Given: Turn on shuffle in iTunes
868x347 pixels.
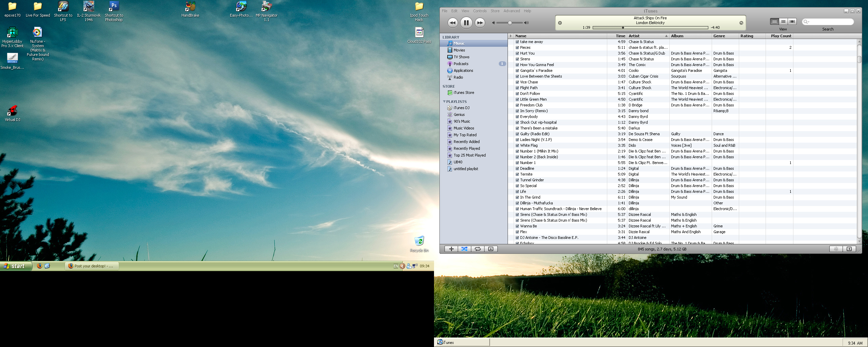Looking at the screenshot, I should point(465,249).
